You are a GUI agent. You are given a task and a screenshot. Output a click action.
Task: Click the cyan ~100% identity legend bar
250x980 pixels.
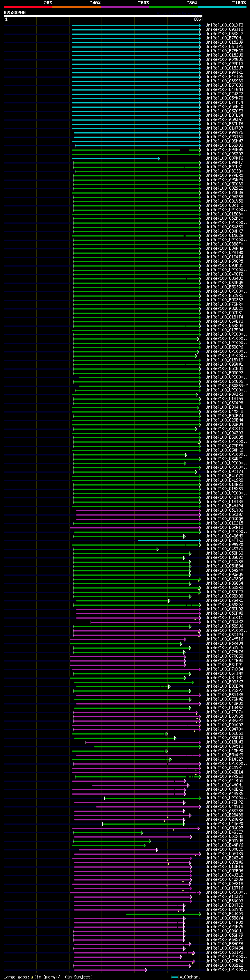pyautogui.click(x=222, y=7)
